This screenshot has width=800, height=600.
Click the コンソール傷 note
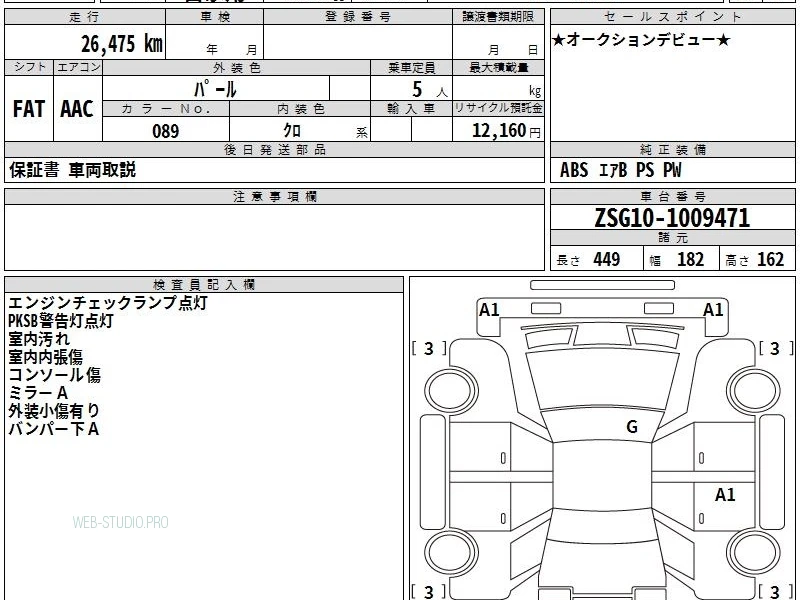click(x=54, y=375)
